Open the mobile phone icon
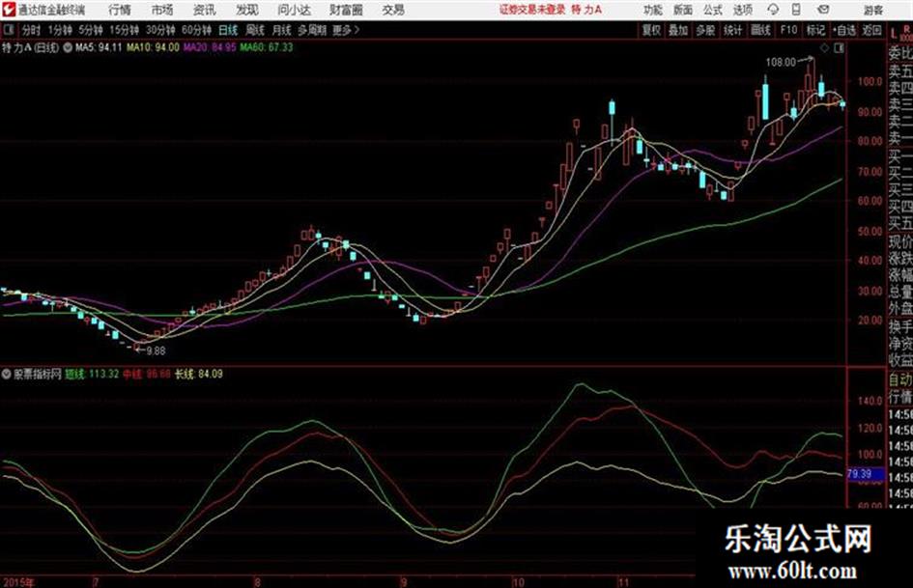This screenshot has width=913, height=588. [796, 10]
